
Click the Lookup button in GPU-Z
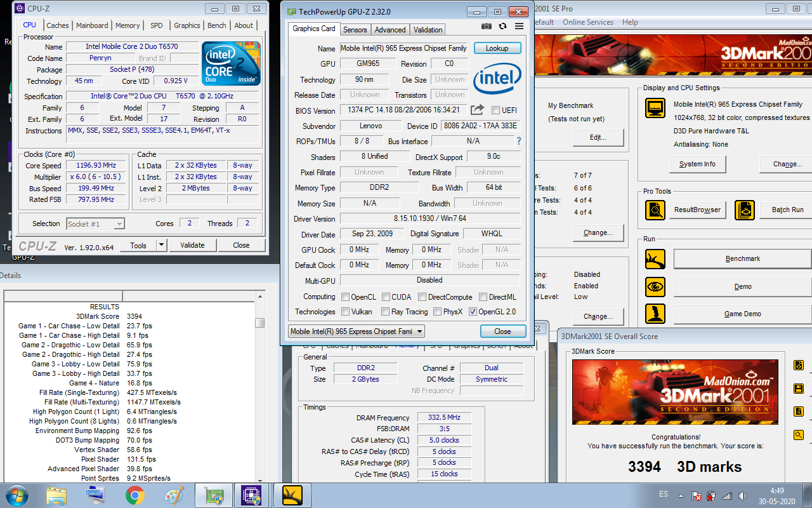pyautogui.click(x=497, y=48)
